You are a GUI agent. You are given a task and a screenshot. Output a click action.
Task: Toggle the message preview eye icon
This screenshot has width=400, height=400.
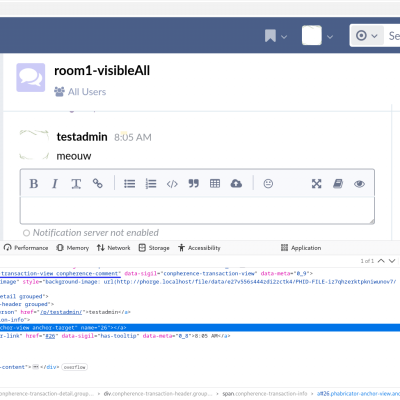359,184
